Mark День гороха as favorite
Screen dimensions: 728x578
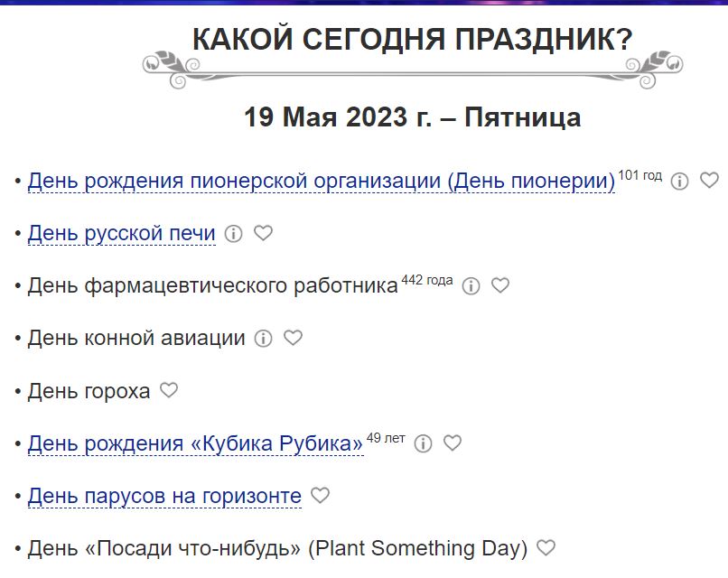(169, 390)
